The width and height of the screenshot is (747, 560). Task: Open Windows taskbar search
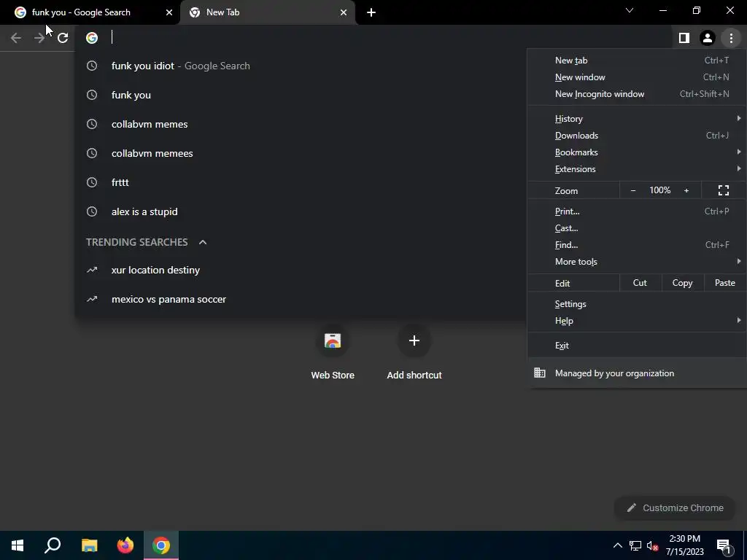click(x=53, y=545)
